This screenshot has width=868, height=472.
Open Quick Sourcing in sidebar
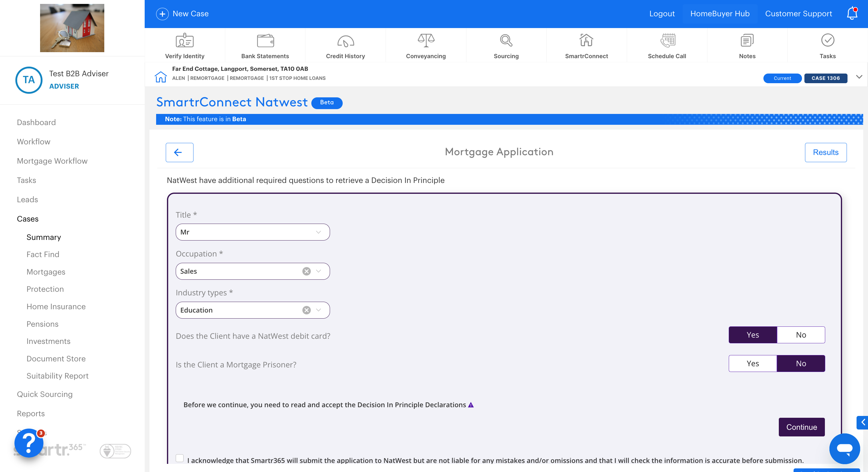[45, 394]
